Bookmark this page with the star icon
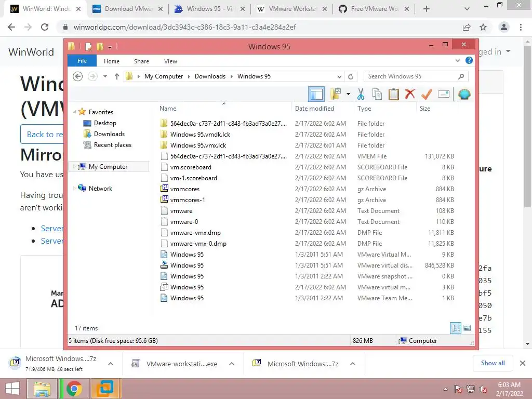The width and height of the screenshot is (532, 399). coord(483,27)
